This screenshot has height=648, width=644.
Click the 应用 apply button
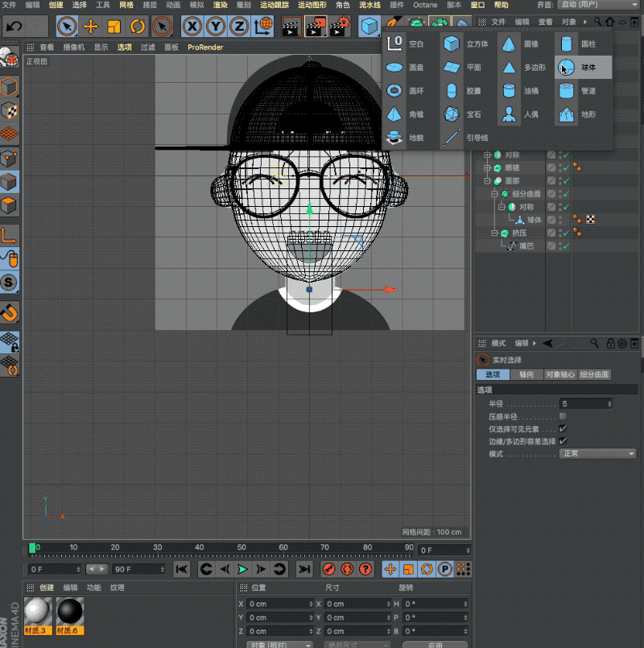[436, 645]
